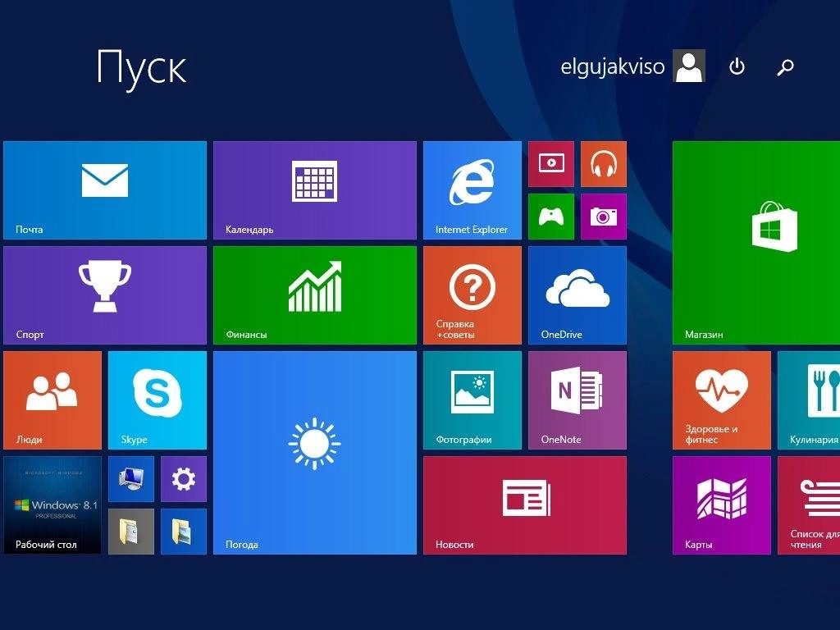Open Справка+советы help tile
840x630 pixels.
[472, 295]
